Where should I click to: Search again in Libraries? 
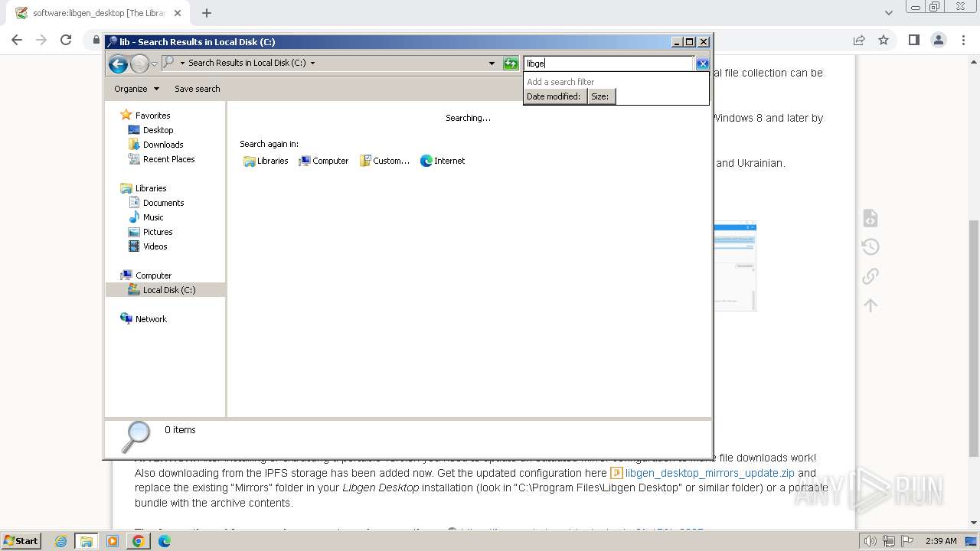coord(266,161)
